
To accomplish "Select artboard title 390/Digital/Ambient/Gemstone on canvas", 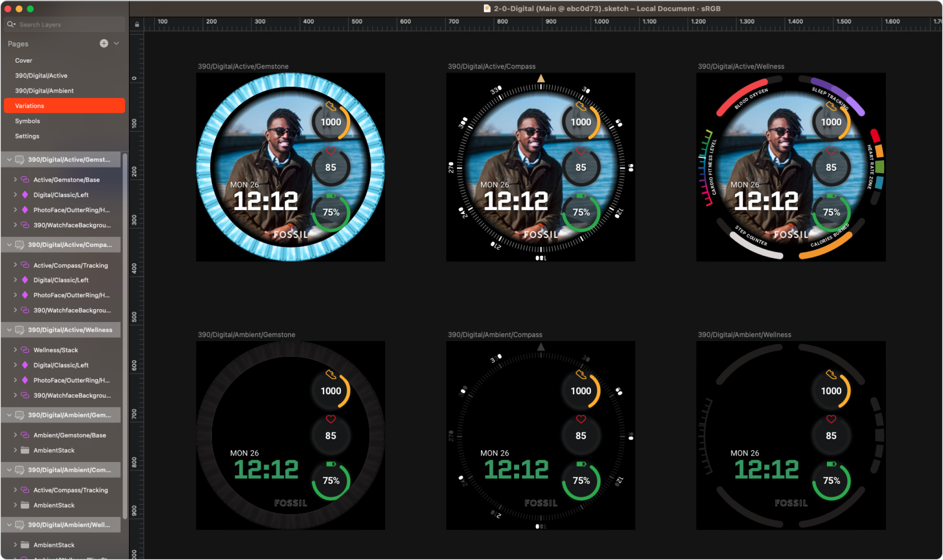I will pyautogui.click(x=246, y=335).
